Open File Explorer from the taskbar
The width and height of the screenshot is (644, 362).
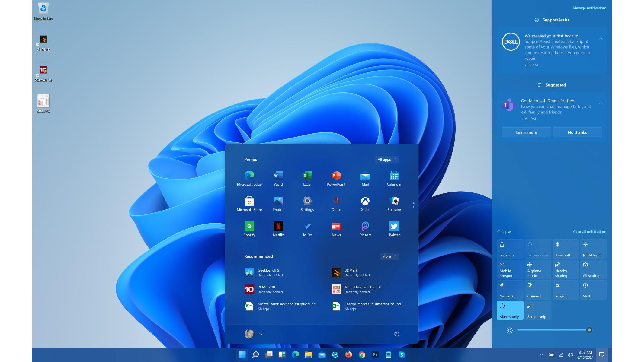[309, 355]
